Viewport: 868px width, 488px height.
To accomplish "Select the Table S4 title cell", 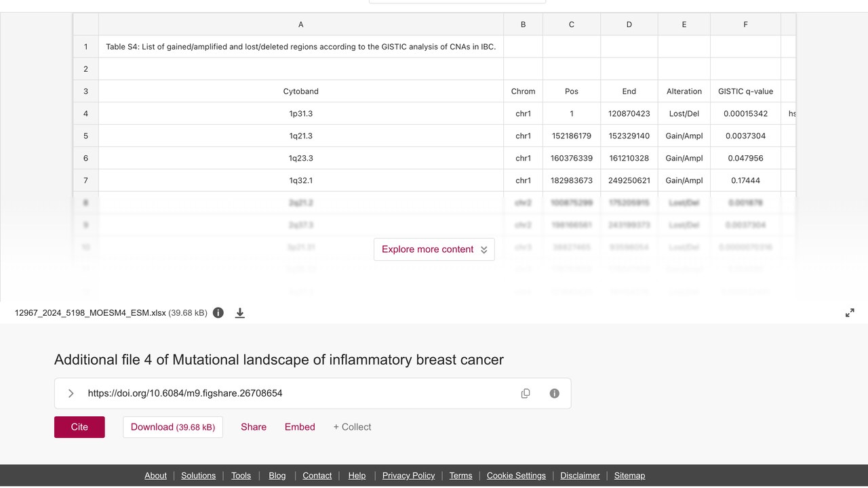I will click(301, 47).
